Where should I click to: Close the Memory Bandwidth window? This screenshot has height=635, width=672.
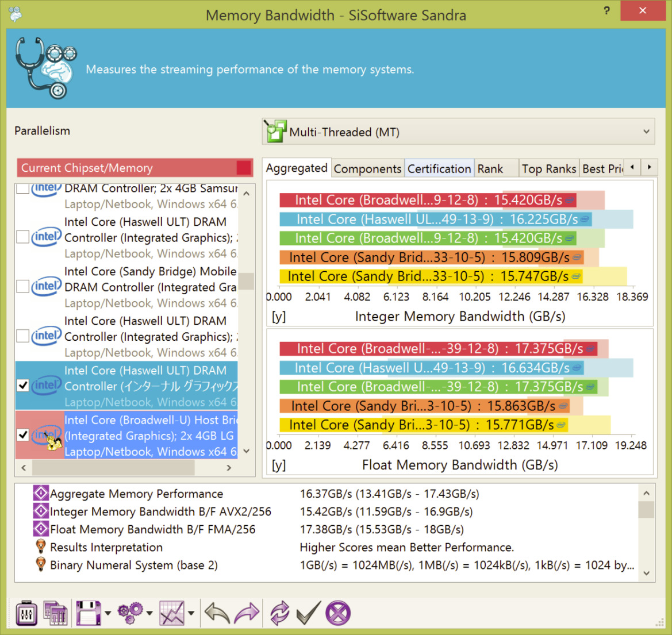coord(642,11)
